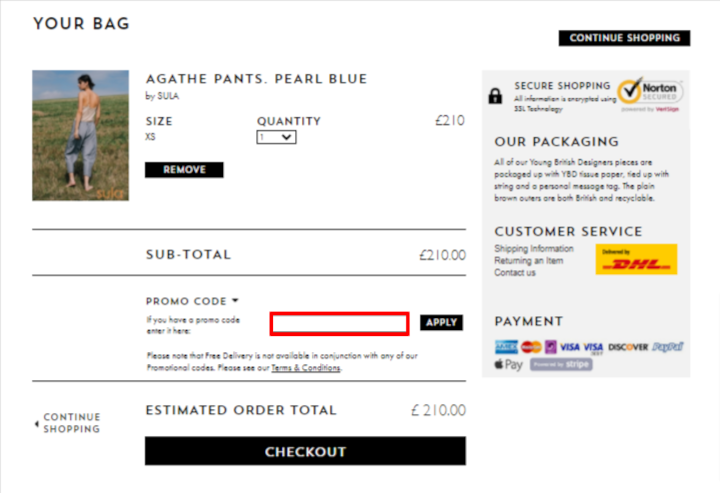Screen dimensions: 720x493
Task: Remove Agathe Pants from bag
Action: pyautogui.click(x=184, y=169)
